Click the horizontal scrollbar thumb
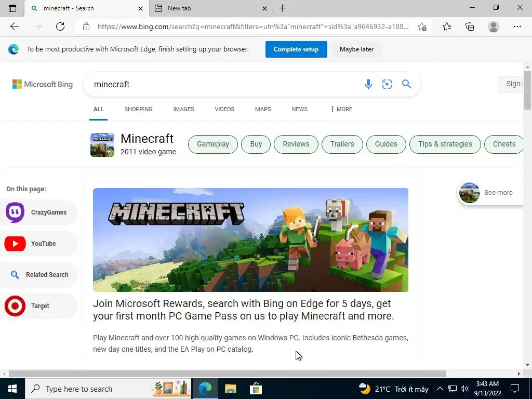The width and height of the screenshot is (532, 399). tap(228, 374)
